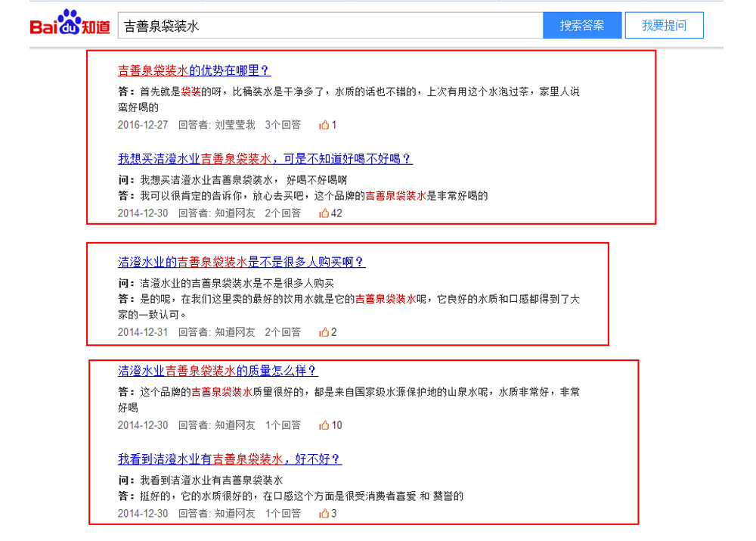Image resolution: width=756 pixels, height=541 pixels.
Task: Click answerer name 刘莹莹我
Action: (234, 125)
